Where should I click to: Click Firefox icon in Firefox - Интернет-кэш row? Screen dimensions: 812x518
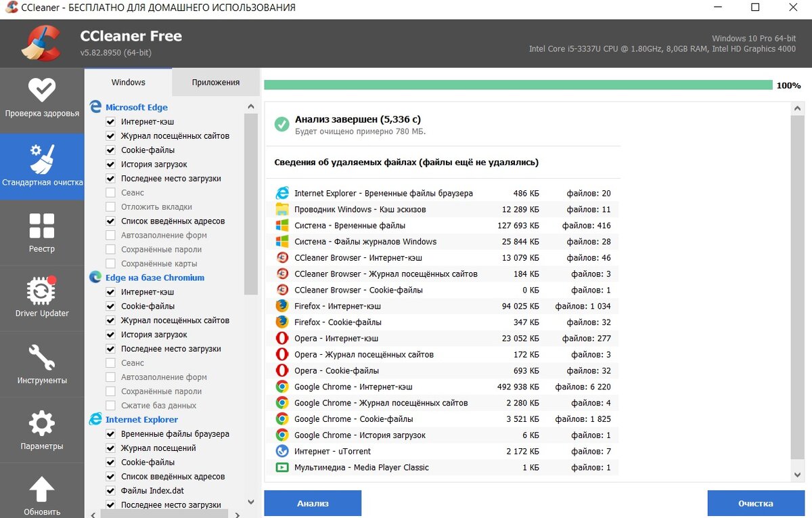click(x=282, y=306)
